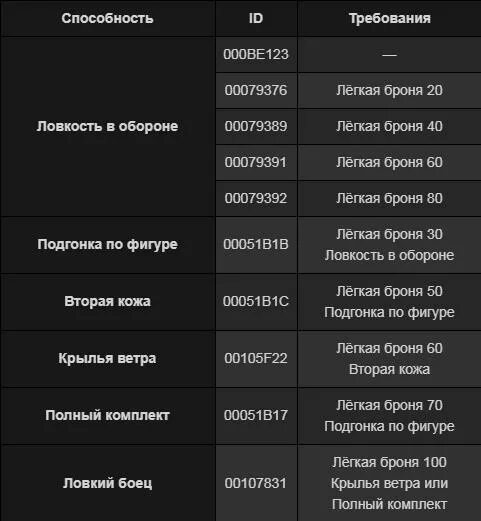Click ID 00079389 cell
Screen dimensions: 481x521
pos(256,126)
